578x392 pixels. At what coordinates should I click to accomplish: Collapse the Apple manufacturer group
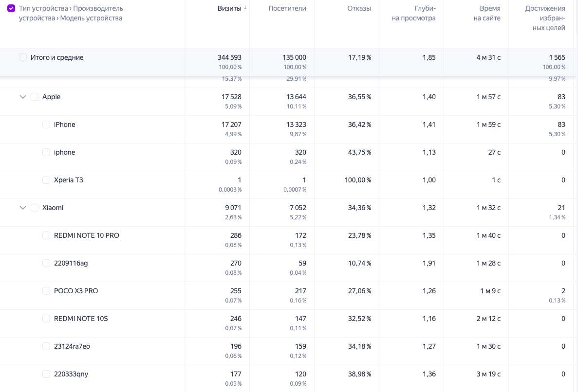pyautogui.click(x=22, y=97)
